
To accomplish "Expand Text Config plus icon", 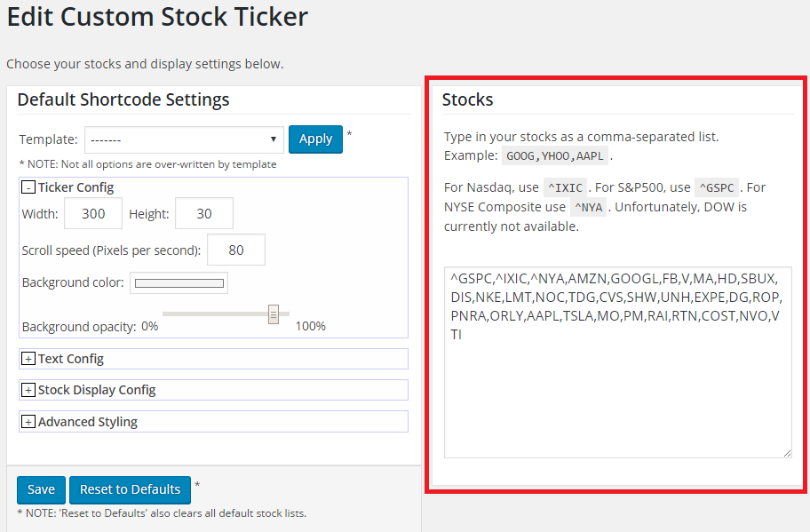I will [x=28, y=359].
